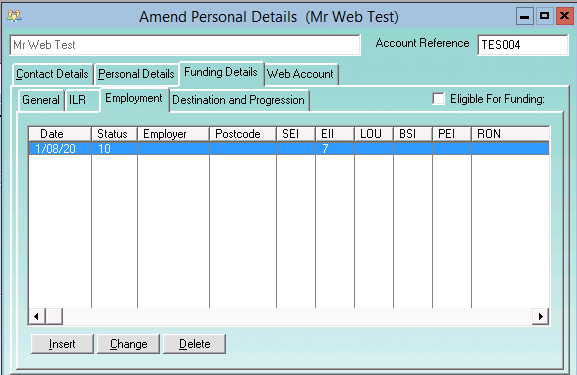
Task: Open the General sub-tab
Action: (41, 100)
